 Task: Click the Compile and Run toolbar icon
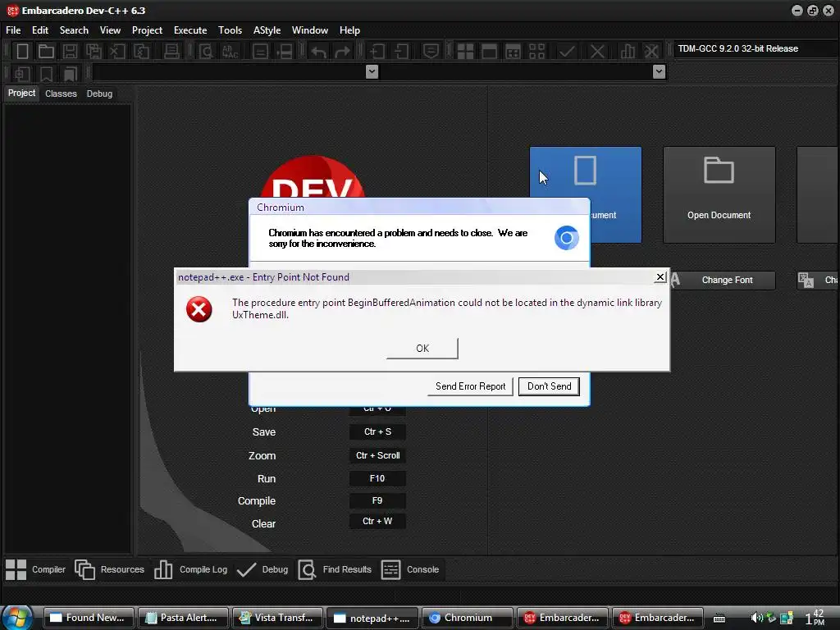point(513,52)
